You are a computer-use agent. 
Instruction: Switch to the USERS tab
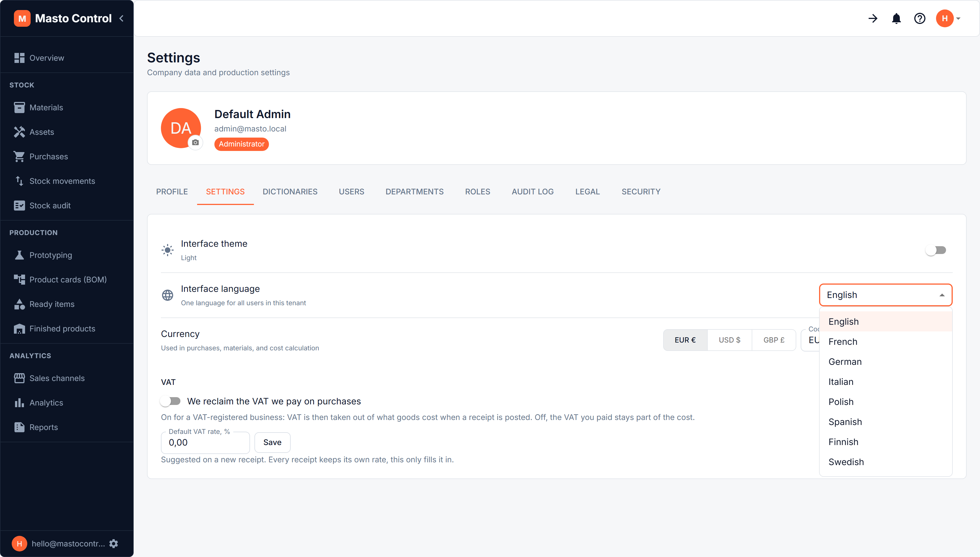tap(351, 192)
